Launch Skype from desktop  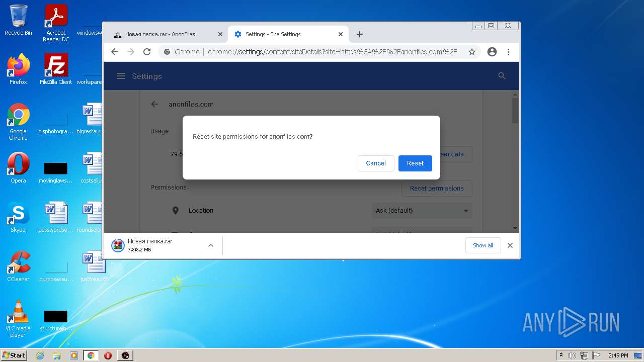pos(18,217)
